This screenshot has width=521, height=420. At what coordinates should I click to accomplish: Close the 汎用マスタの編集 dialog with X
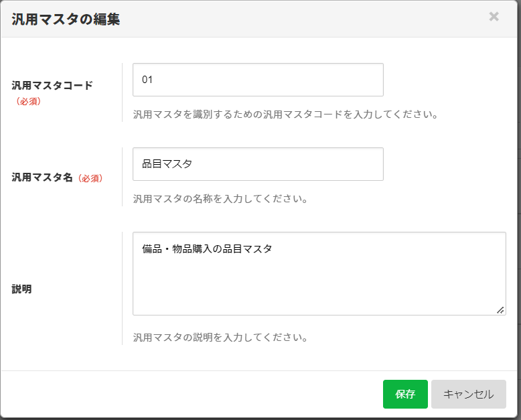494,17
